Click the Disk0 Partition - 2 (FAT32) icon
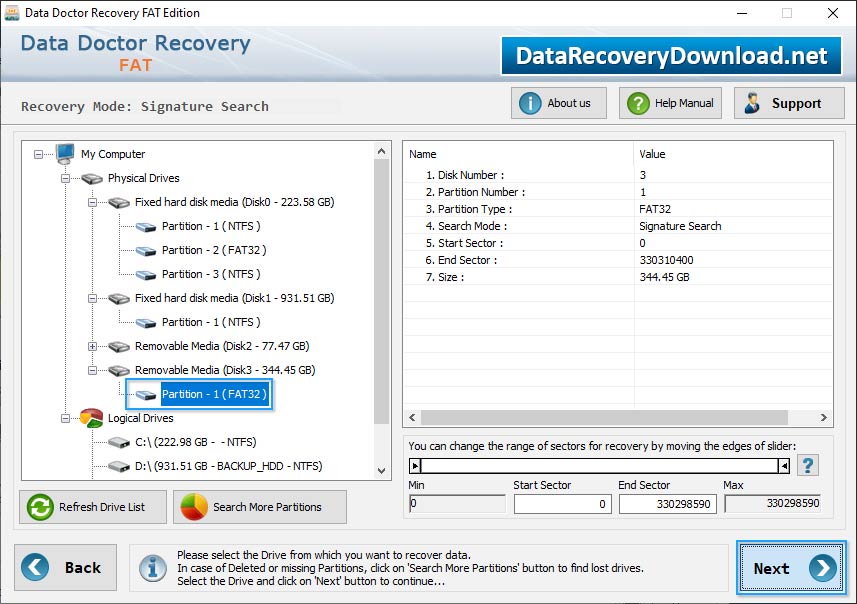The width and height of the screenshot is (857, 604). [146, 251]
